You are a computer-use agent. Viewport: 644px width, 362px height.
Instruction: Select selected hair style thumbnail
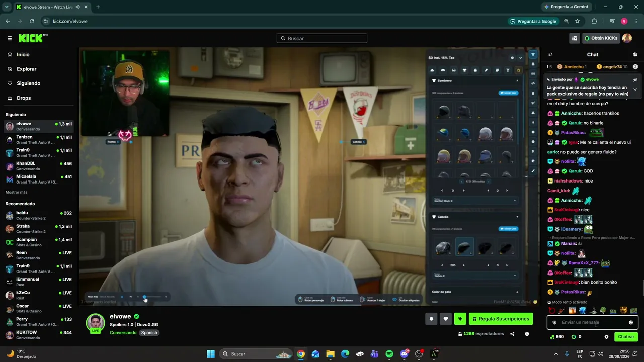(464, 247)
